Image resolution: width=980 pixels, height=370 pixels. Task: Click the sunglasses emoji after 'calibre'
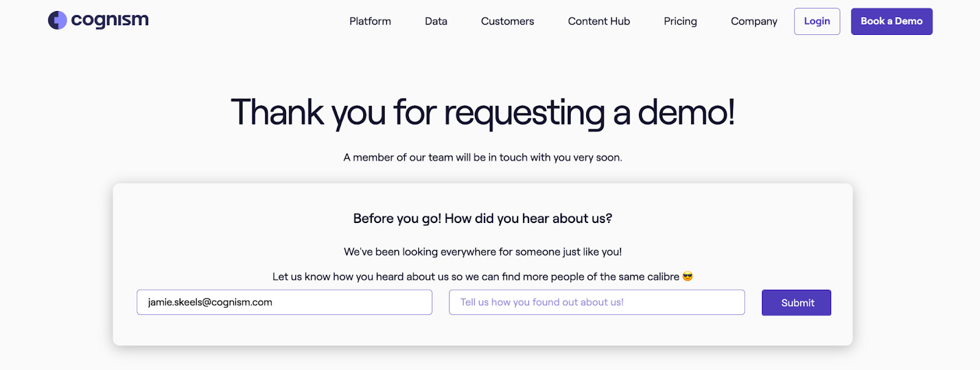point(688,277)
